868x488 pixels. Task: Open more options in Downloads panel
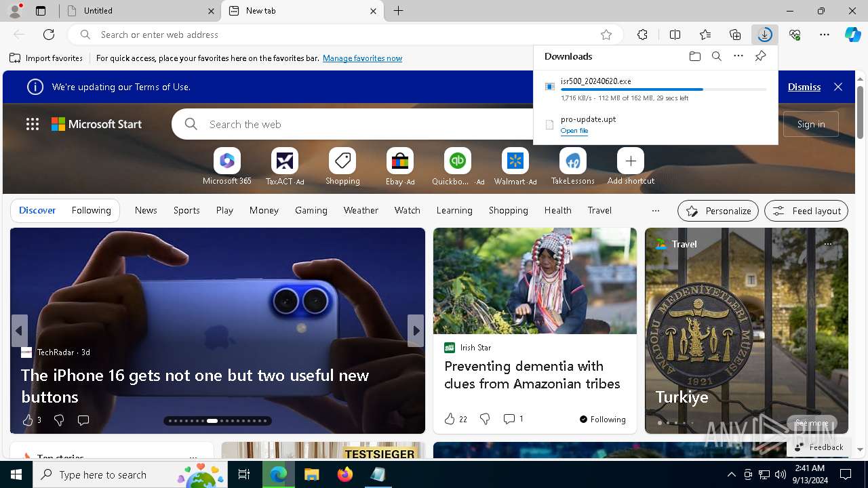738,56
